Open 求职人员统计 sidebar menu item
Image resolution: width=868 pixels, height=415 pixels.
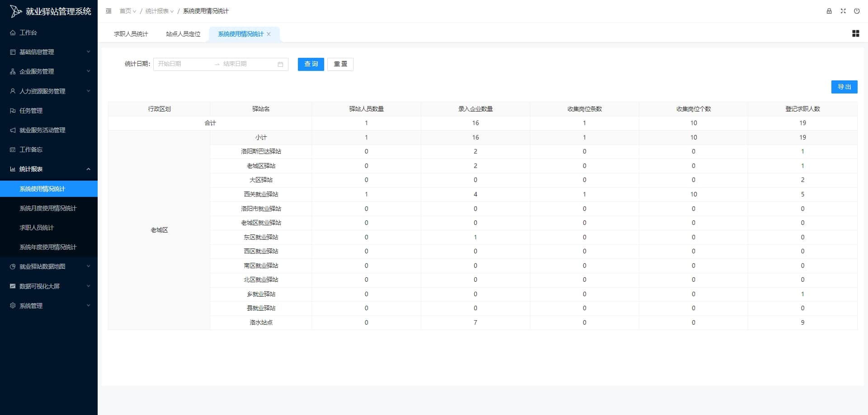pos(49,228)
